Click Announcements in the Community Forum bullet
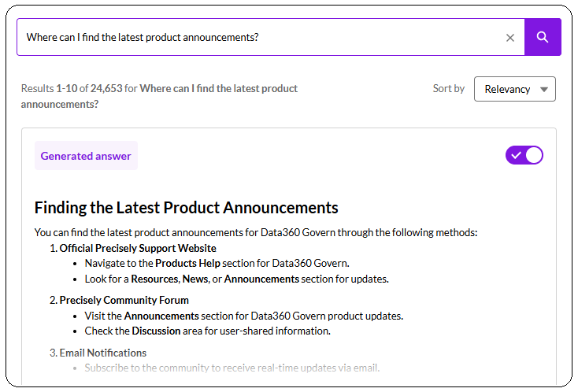 click(161, 316)
